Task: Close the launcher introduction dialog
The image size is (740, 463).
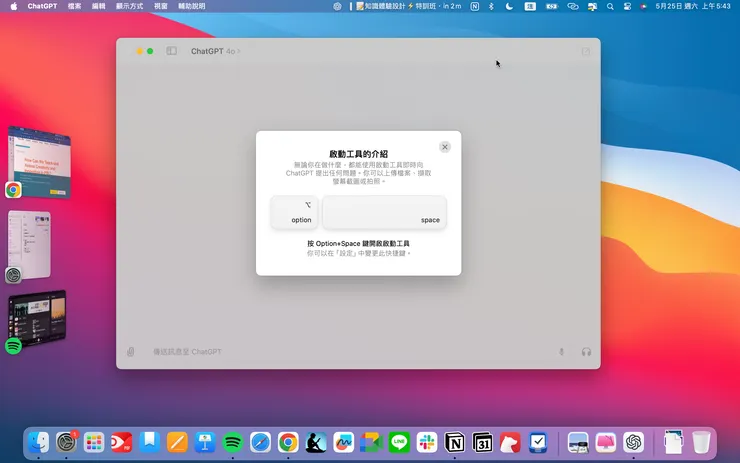Action: pos(445,147)
